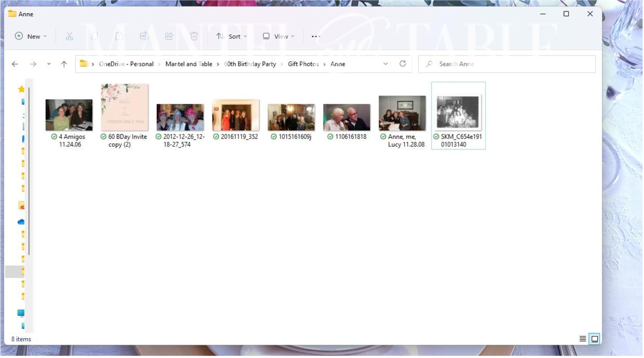Refresh the Anne folder view
644x358 pixels.
pos(403,64)
